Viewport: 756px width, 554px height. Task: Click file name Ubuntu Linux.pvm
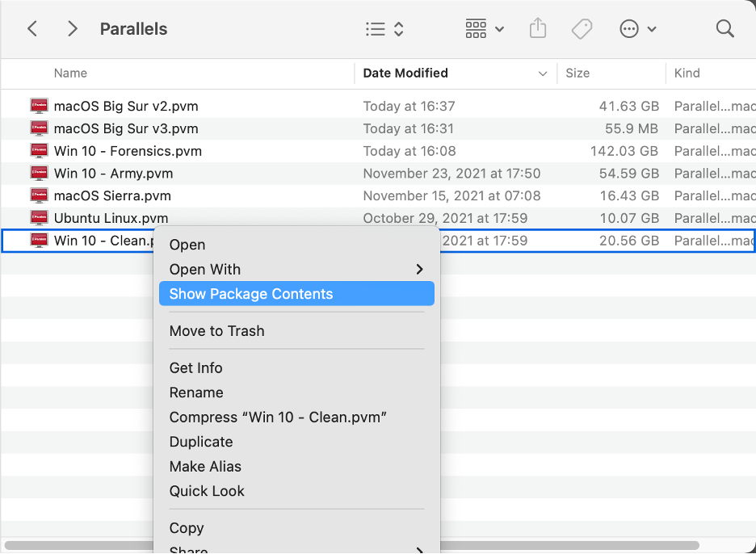111,218
